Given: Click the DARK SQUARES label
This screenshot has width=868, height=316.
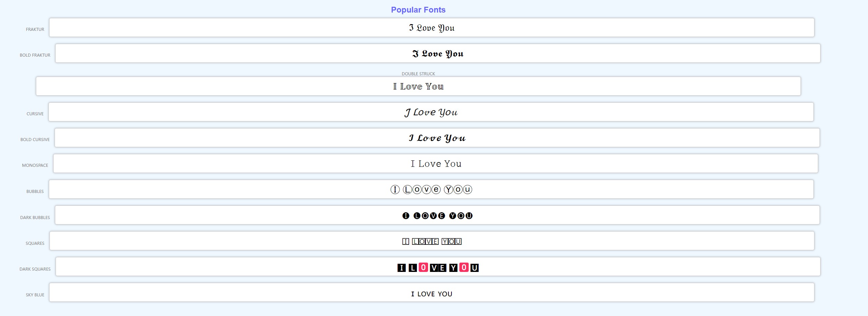Looking at the screenshot, I should click(x=35, y=269).
